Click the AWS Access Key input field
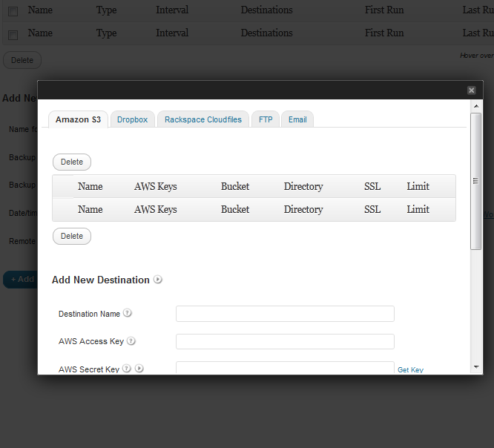The image size is (494, 448). point(285,341)
